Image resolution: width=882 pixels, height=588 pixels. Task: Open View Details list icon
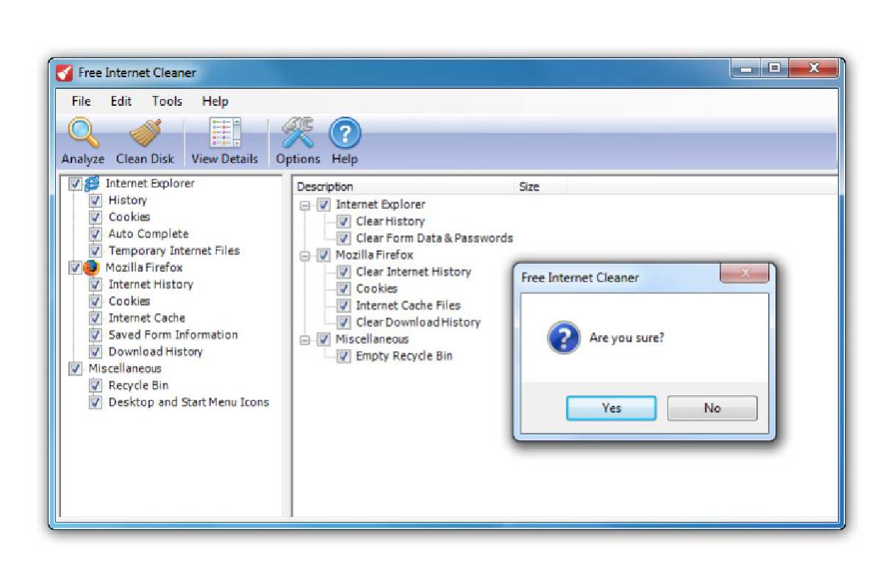click(224, 135)
